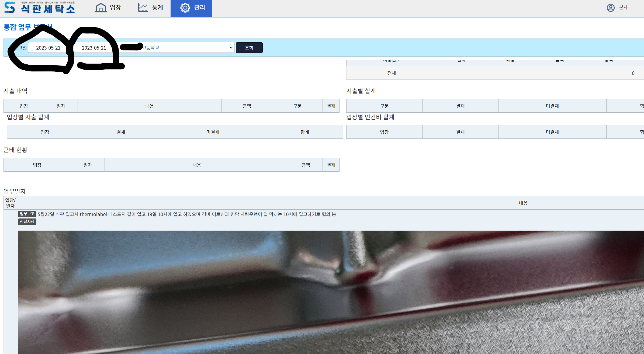This screenshot has height=354, width=644.
Task: Click 합계 header in 업장별 지출 합계
Action: [x=305, y=132]
